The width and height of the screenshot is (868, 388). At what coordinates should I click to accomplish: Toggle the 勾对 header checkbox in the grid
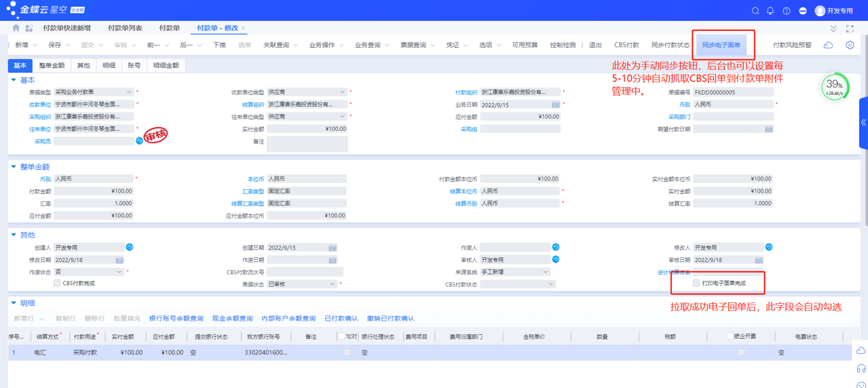(341, 336)
